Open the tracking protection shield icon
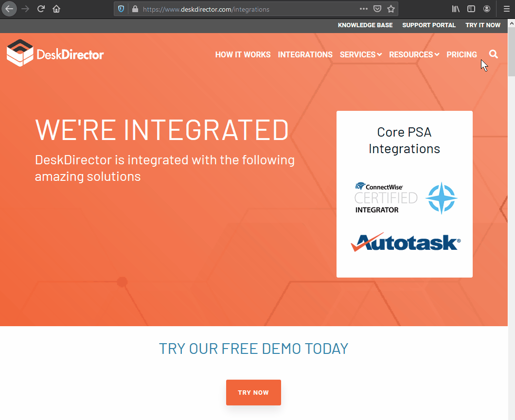 pos(121,9)
